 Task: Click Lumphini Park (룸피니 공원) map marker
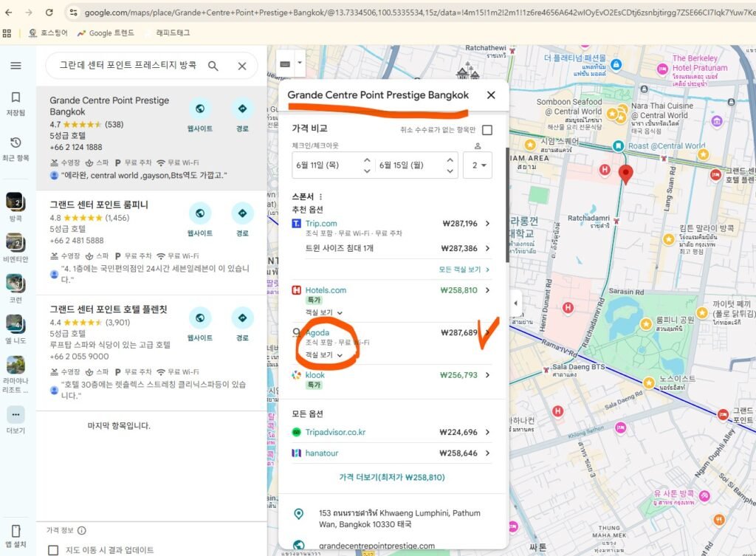(x=646, y=325)
